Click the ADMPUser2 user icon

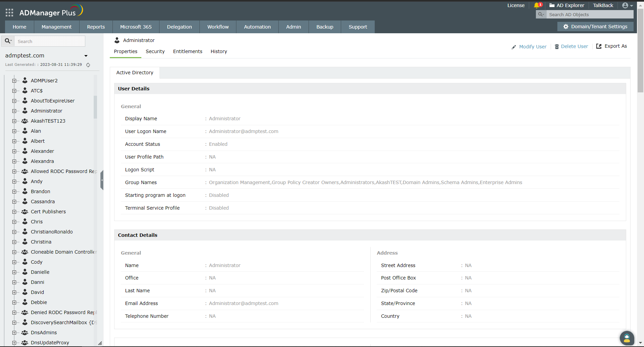click(25, 81)
